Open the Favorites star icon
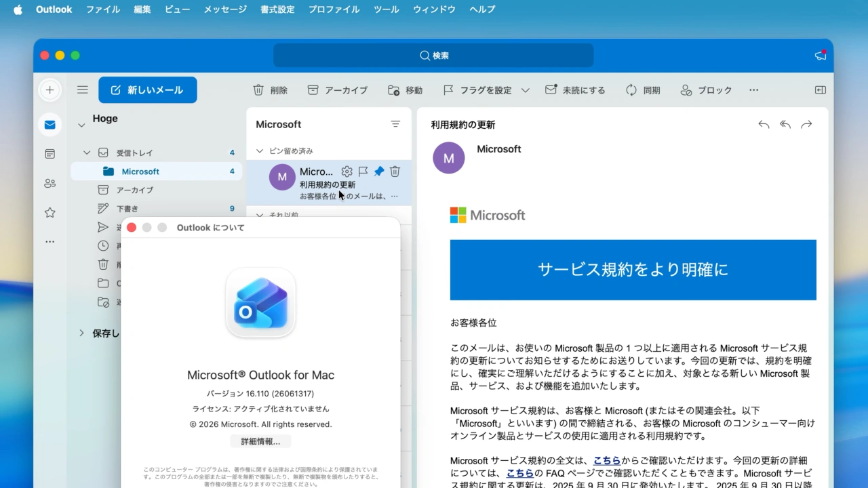This screenshot has width=868, height=488. click(50, 212)
